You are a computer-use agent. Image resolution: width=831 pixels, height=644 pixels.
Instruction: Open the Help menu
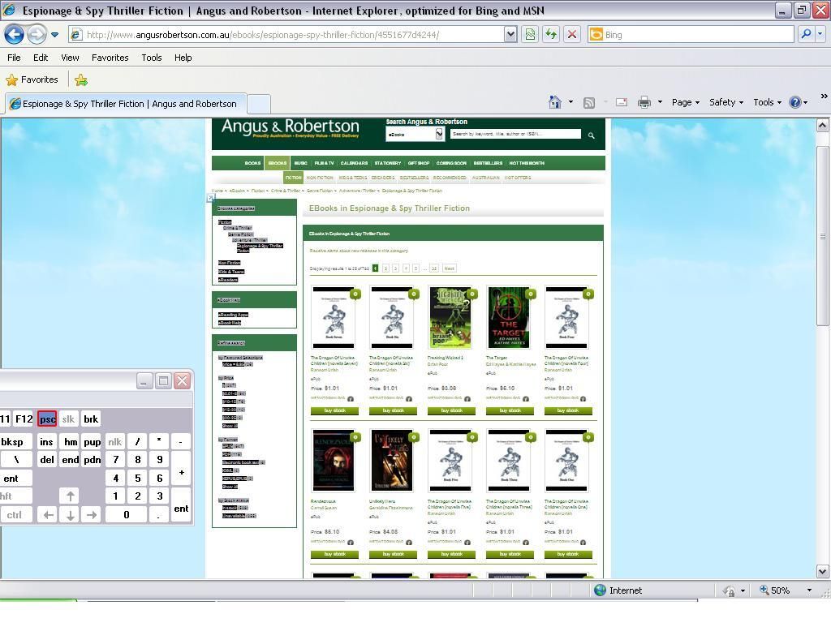pyautogui.click(x=183, y=58)
